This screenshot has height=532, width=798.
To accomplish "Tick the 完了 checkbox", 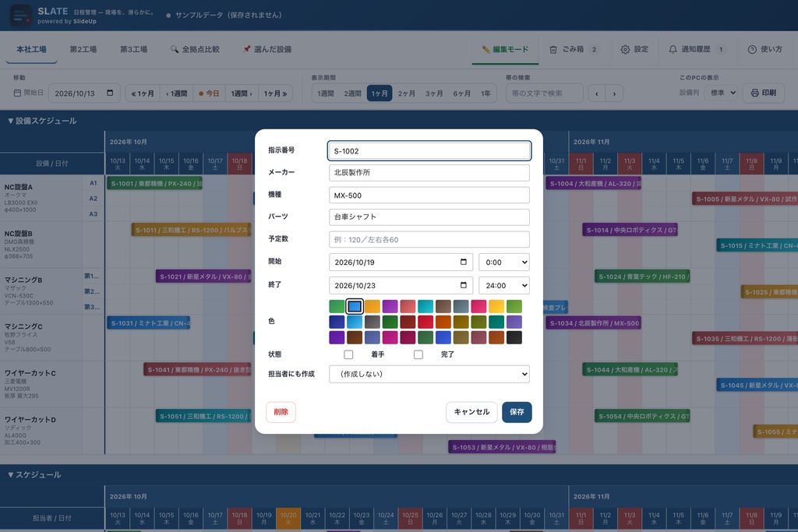I will (x=418, y=354).
